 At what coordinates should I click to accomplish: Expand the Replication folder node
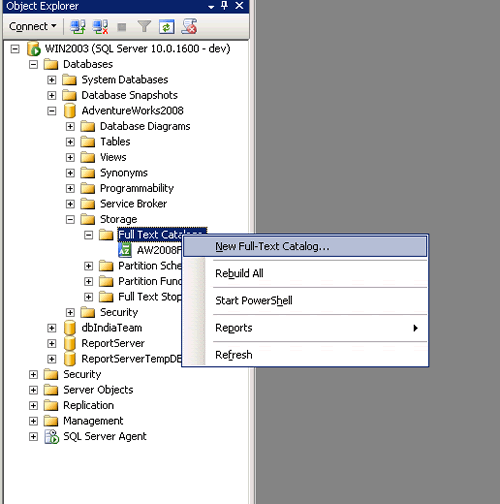33,406
